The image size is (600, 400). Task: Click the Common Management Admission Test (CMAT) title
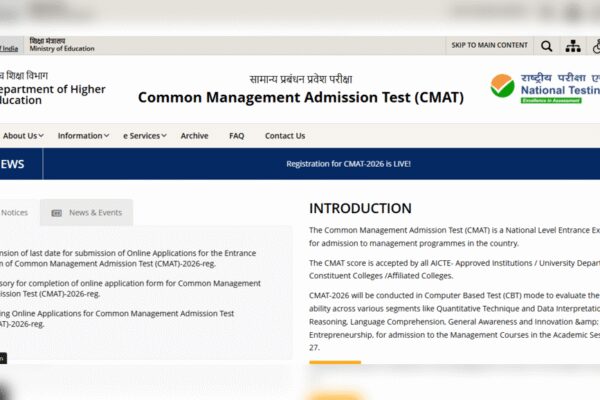pos(301,97)
